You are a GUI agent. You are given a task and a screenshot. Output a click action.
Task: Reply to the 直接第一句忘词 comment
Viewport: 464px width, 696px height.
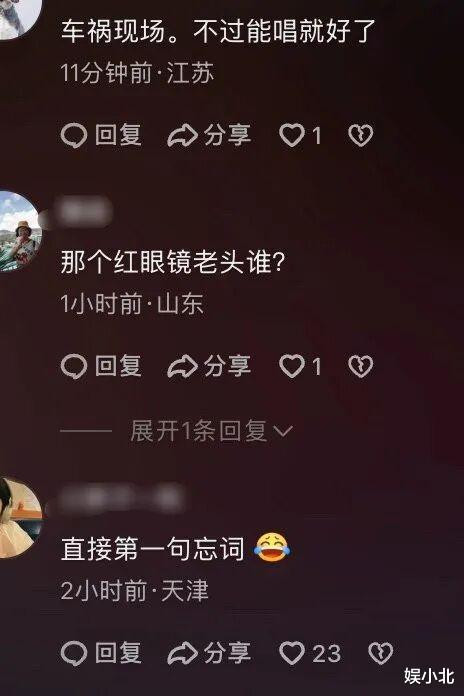pyautogui.click(x=101, y=653)
